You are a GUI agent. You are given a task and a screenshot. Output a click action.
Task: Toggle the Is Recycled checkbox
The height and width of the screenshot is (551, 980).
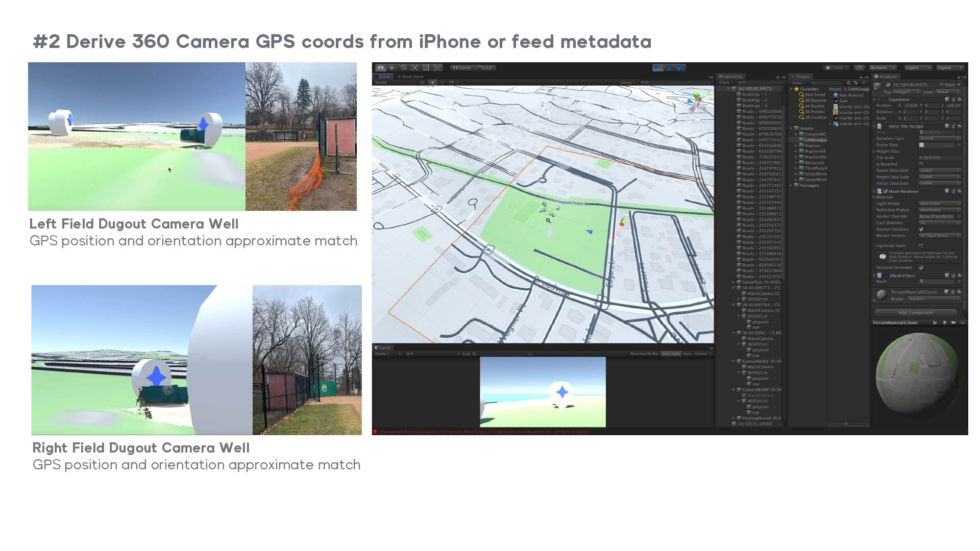921,164
